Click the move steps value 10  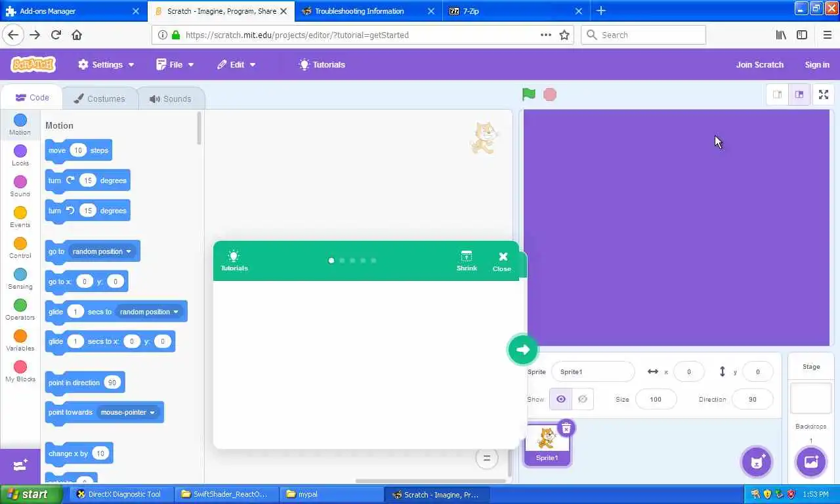(x=78, y=150)
